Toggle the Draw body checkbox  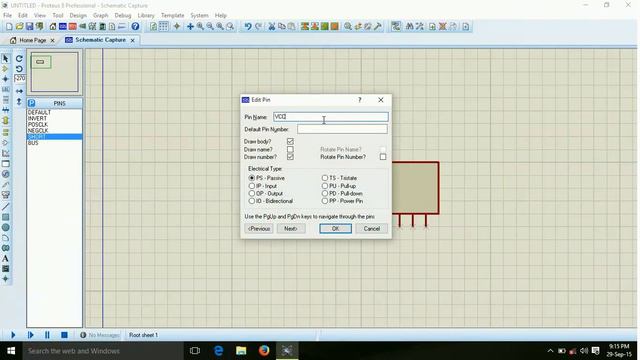[290, 141]
